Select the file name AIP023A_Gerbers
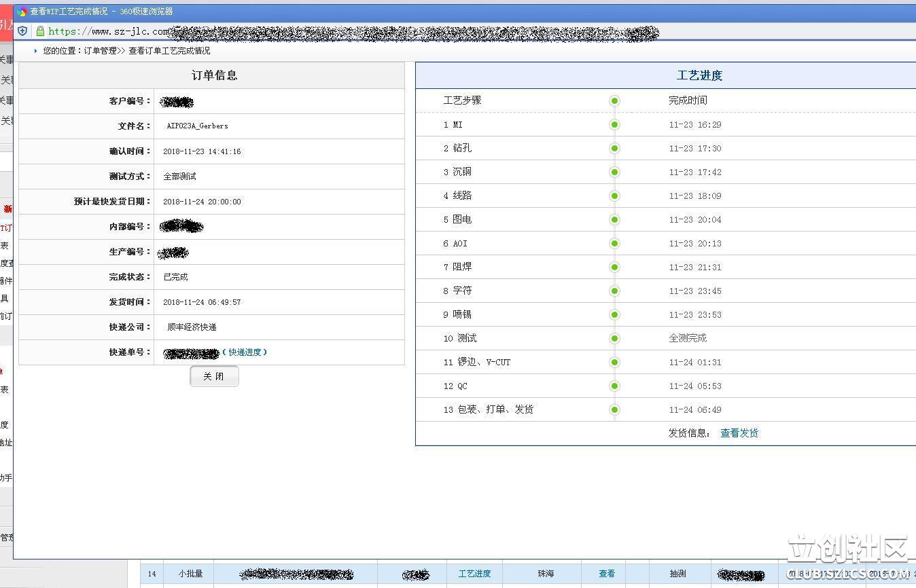Viewport: 916px width, 588px height. pyautogui.click(x=197, y=126)
